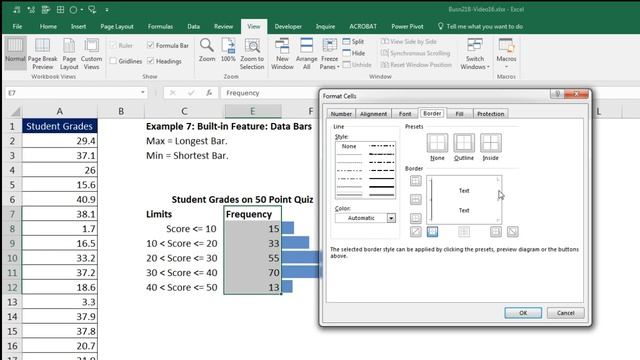
Task: Open the Home ribbon tab
Action: (x=48, y=26)
